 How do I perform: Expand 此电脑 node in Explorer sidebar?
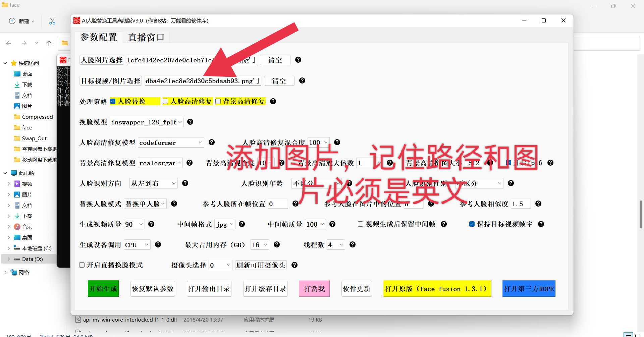click(5, 173)
